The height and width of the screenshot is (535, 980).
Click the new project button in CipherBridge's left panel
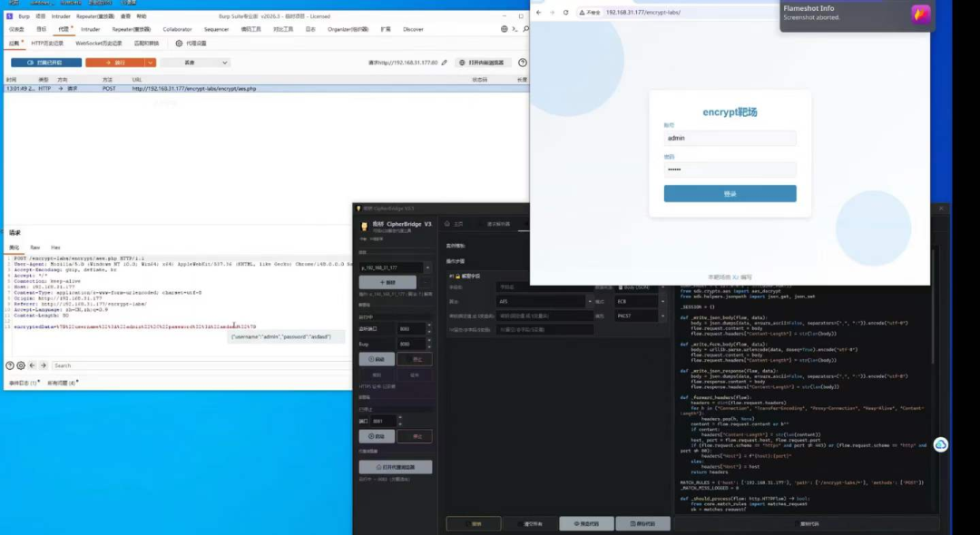[387, 282]
